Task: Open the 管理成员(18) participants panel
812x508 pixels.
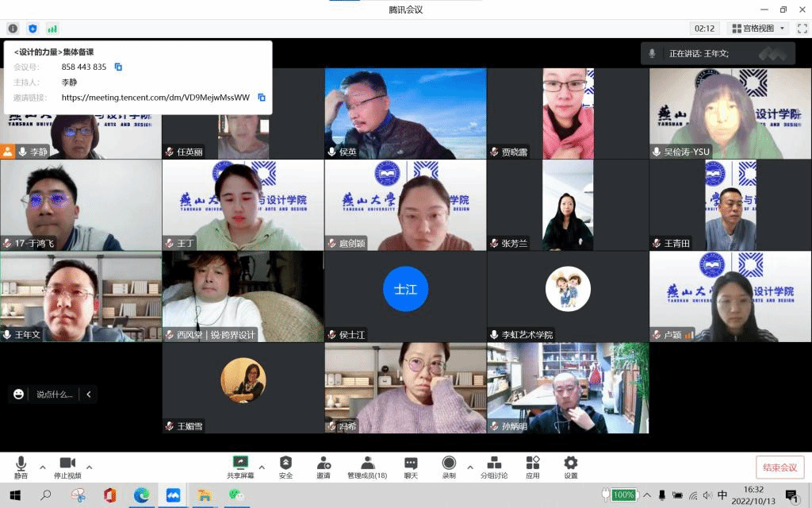Action: coord(367,468)
